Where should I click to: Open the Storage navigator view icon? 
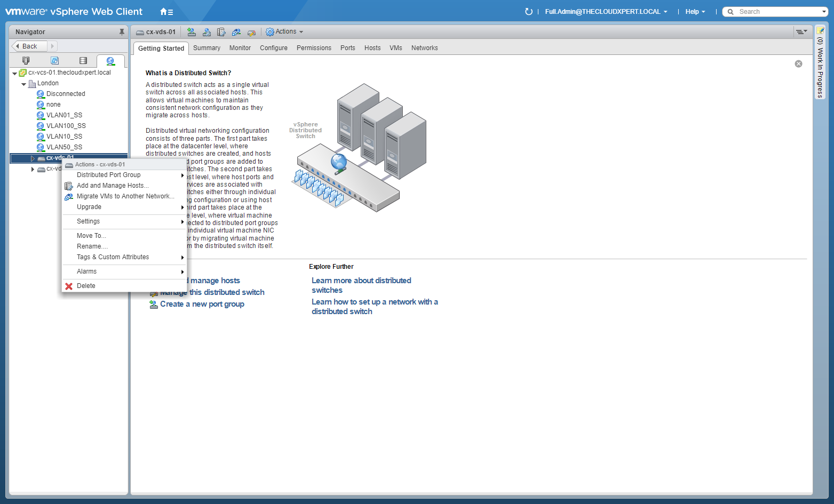coord(83,61)
